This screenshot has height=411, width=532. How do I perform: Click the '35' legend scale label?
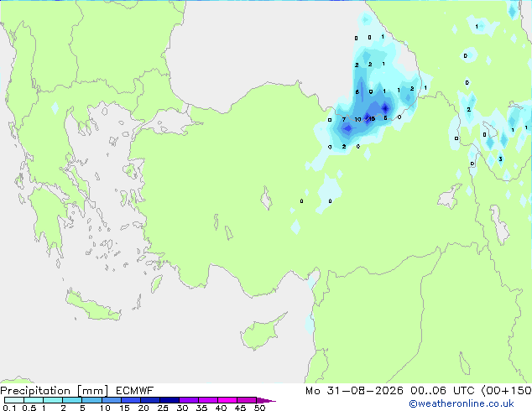point(201,408)
